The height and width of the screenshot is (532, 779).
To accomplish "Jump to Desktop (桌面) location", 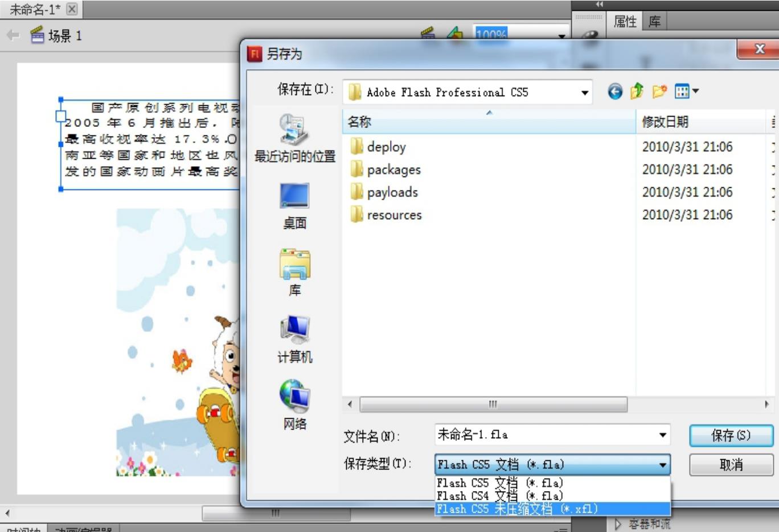I will point(294,206).
